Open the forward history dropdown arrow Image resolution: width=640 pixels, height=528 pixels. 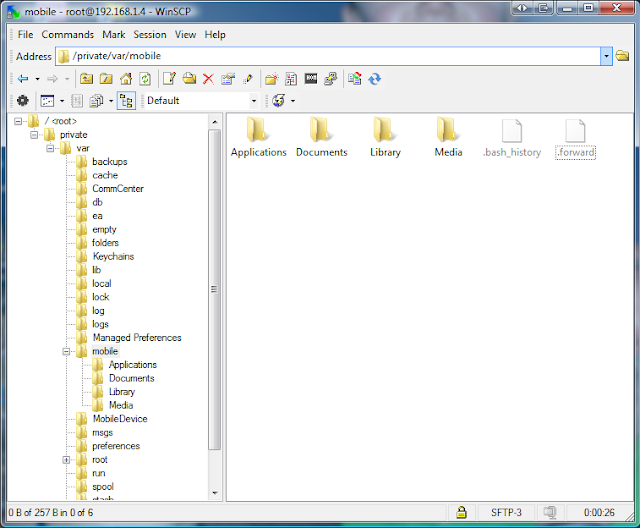pyautogui.click(x=67, y=79)
